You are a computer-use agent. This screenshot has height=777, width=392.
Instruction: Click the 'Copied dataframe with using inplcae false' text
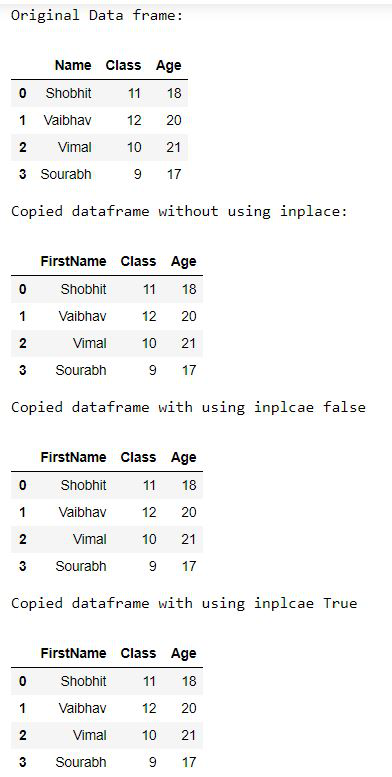[x=188, y=407]
